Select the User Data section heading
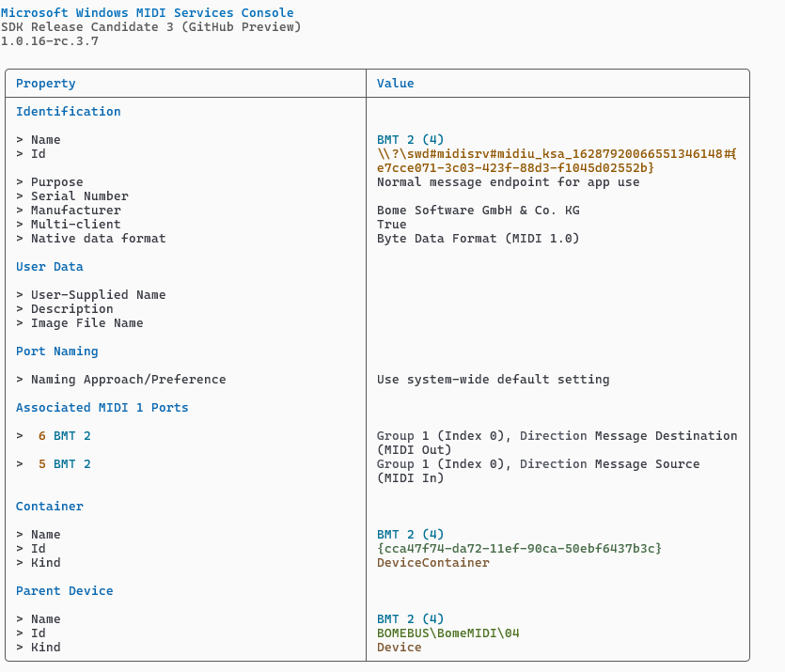This screenshot has width=785, height=672. [x=49, y=267]
